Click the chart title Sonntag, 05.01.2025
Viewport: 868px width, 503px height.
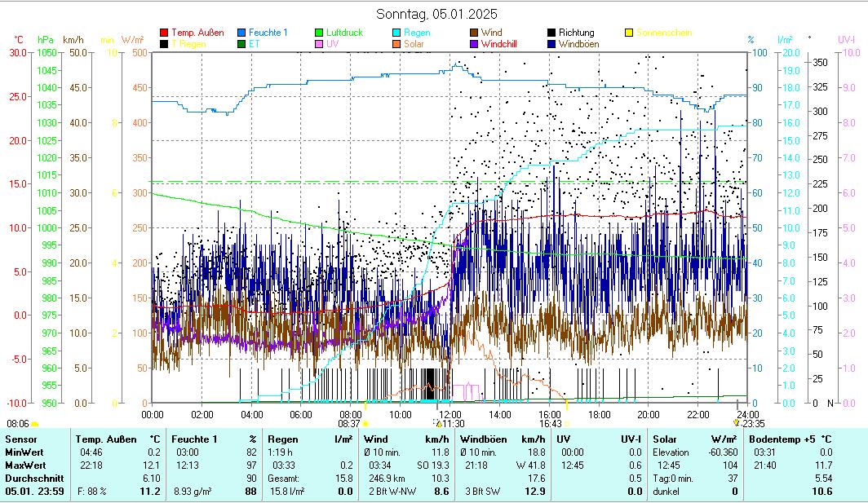pyautogui.click(x=436, y=14)
